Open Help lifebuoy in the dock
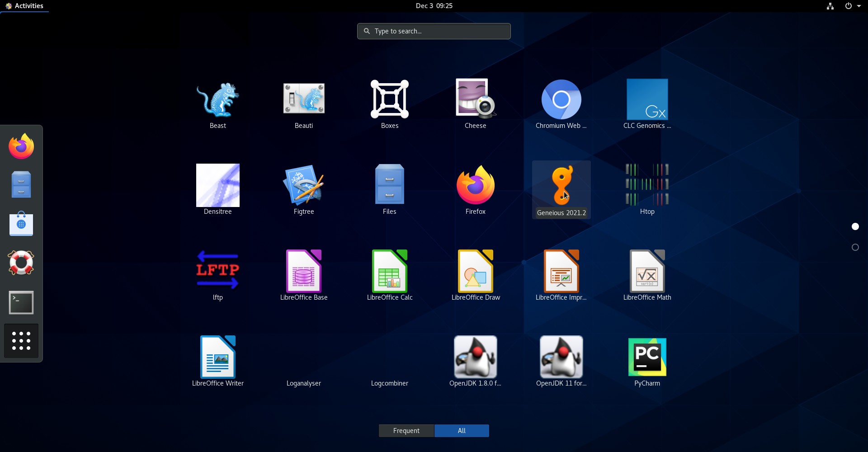The height and width of the screenshot is (452, 868). click(21, 263)
